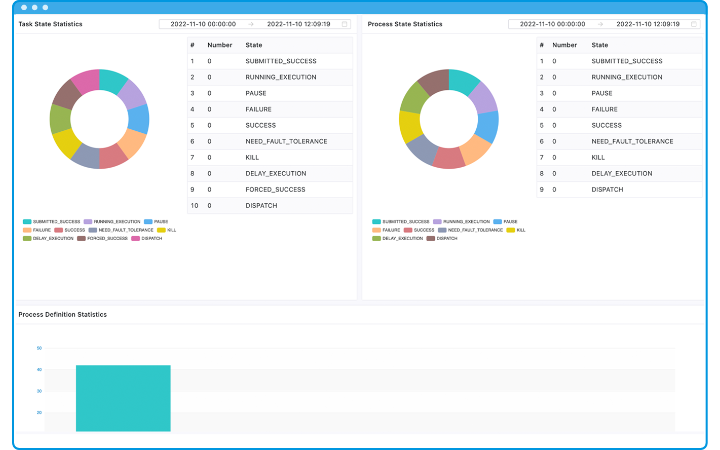The width and height of the screenshot is (720, 450).
Task: Open calendar icon in Task State date range
Action: coord(344,23)
